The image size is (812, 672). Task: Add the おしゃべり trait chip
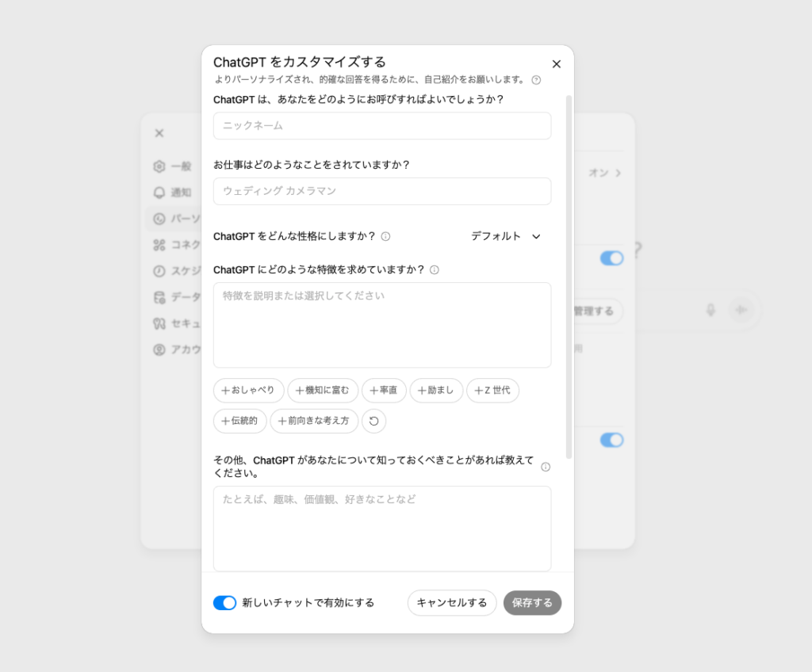tap(248, 391)
